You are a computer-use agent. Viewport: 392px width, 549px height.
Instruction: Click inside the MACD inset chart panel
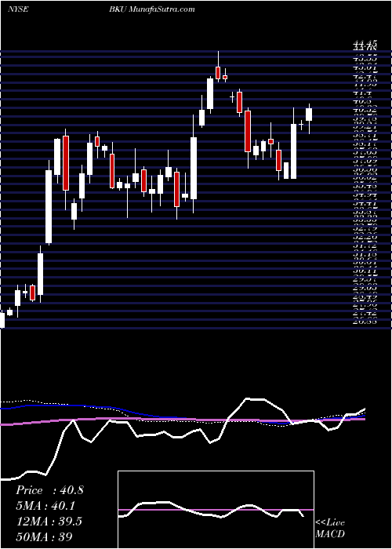click(216, 510)
